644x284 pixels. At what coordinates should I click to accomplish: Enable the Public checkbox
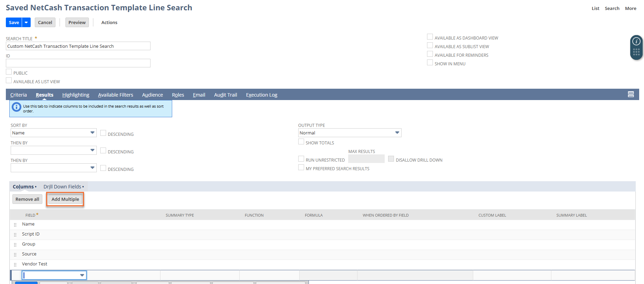pyautogui.click(x=9, y=72)
